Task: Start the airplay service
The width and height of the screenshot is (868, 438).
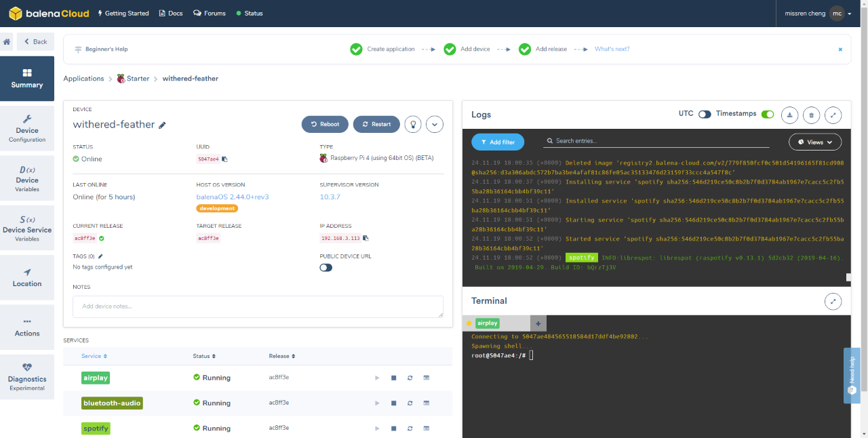Action: coord(377,378)
